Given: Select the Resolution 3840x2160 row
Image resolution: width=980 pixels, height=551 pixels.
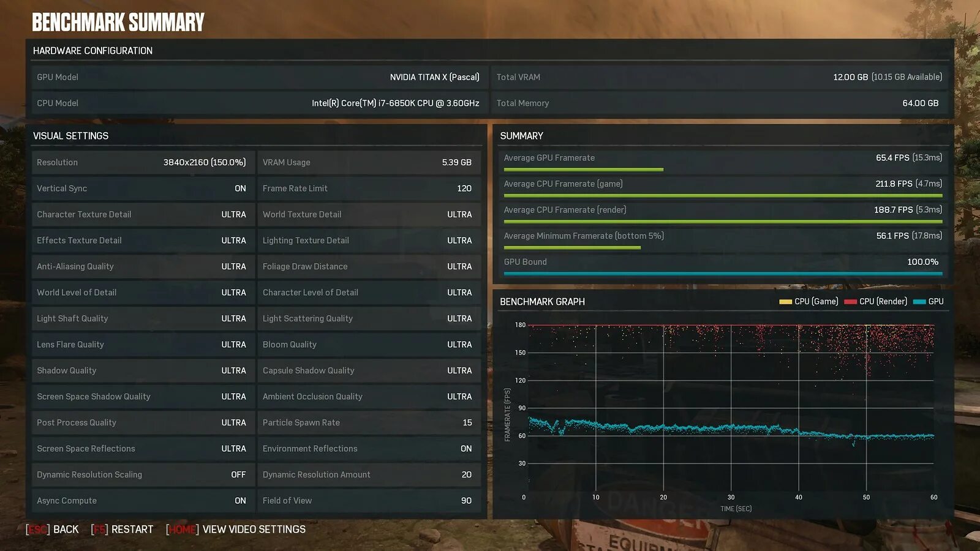Looking at the screenshot, I should tap(143, 162).
